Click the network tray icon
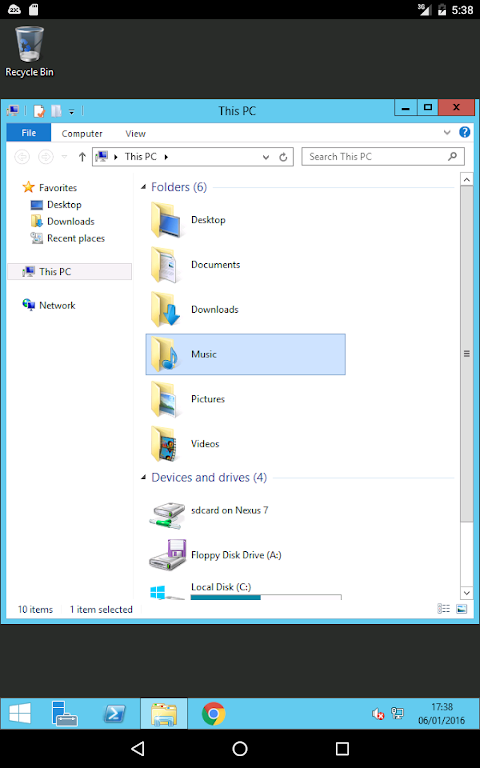The image size is (480, 768). [x=397, y=714]
